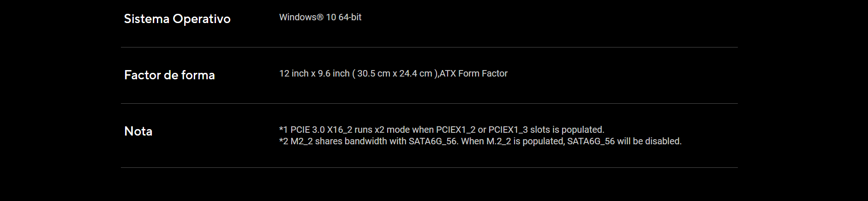The image size is (868, 201).
Task: Click the "64-bit" text
Action: 350,17
